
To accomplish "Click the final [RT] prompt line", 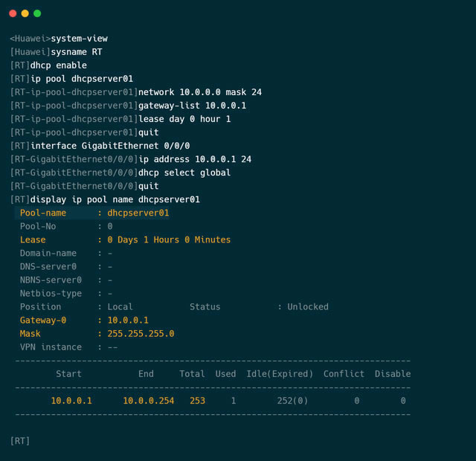I will coord(20,441).
